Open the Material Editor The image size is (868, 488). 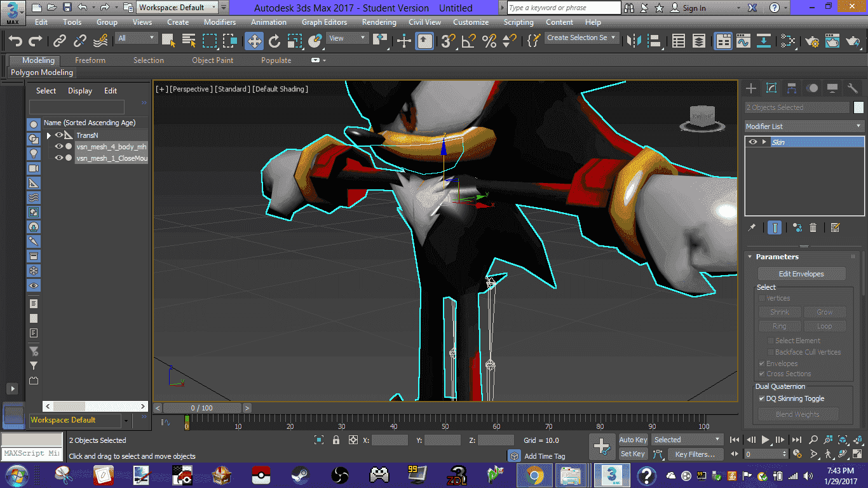pos(789,41)
